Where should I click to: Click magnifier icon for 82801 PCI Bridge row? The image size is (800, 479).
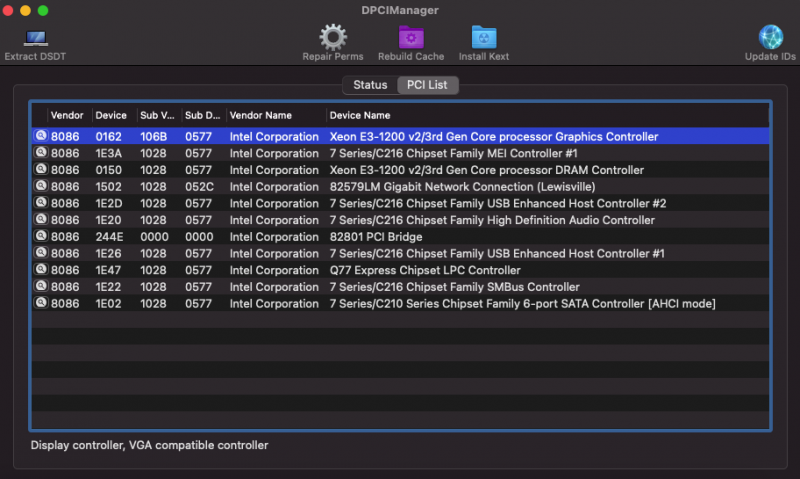pyautogui.click(x=41, y=236)
